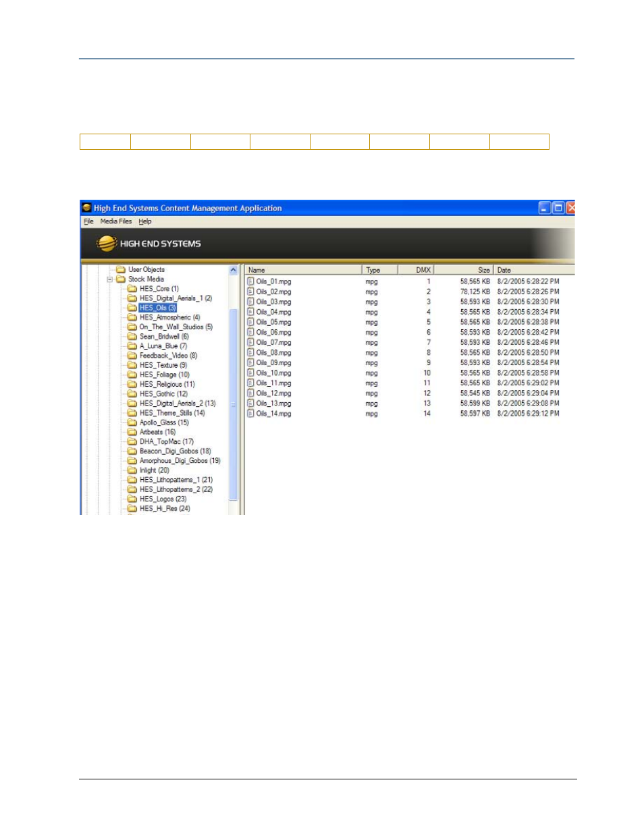This screenshot has height=828, width=644.
Task: Select the Oils_14.mpg file name
Action: [x=273, y=414]
